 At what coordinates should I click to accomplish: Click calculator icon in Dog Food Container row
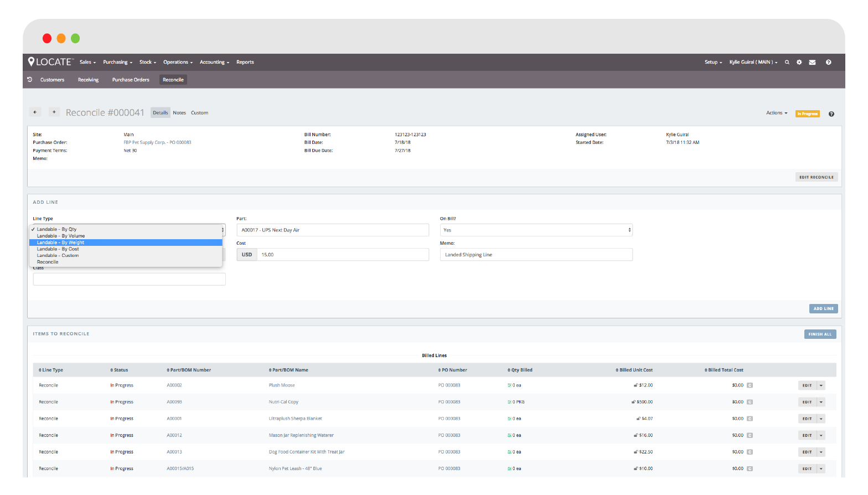(x=750, y=452)
